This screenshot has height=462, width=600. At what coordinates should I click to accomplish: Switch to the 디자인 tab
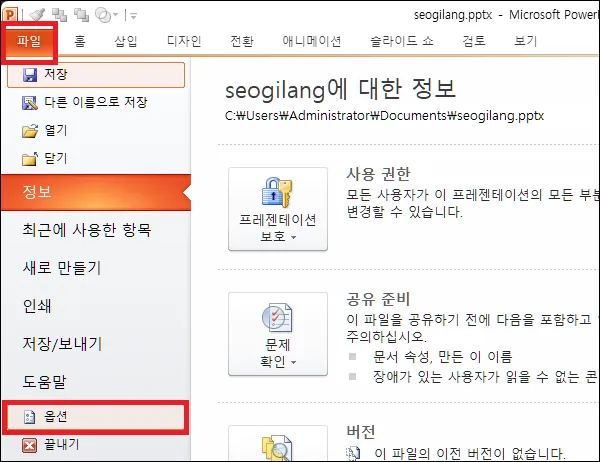pos(184,41)
